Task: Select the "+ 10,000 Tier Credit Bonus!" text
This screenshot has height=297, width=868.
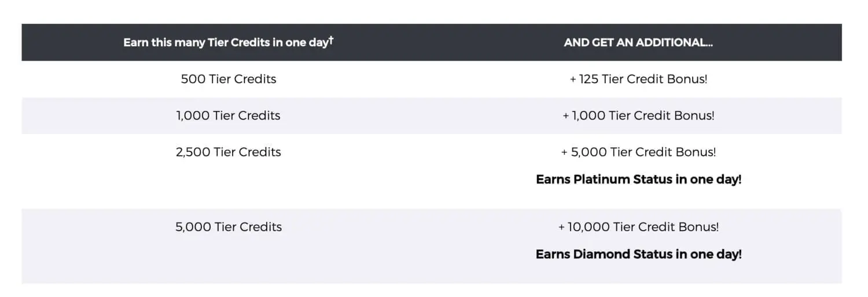Action: pyautogui.click(x=638, y=227)
